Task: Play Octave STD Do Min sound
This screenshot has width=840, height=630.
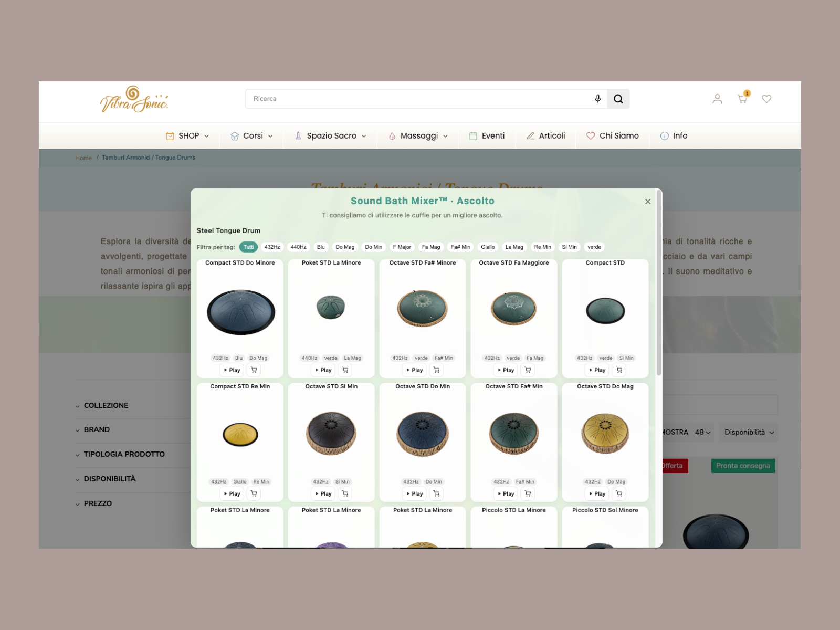Action: click(415, 493)
